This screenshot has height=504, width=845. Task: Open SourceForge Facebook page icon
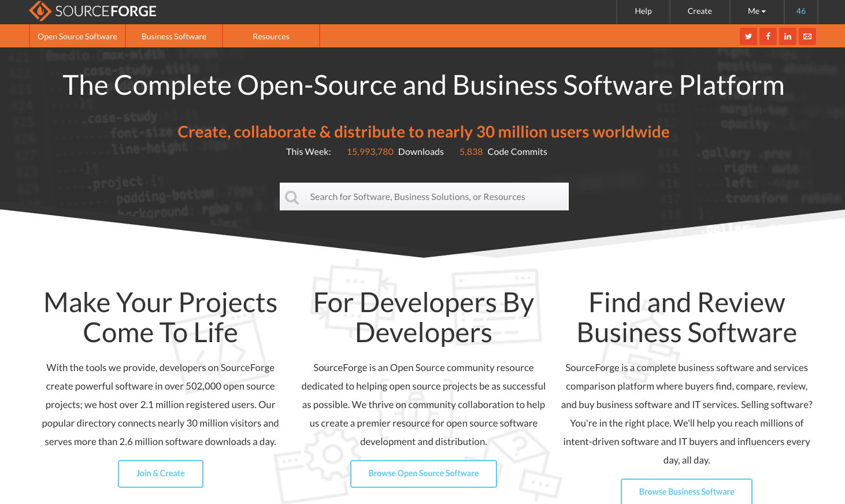click(768, 36)
